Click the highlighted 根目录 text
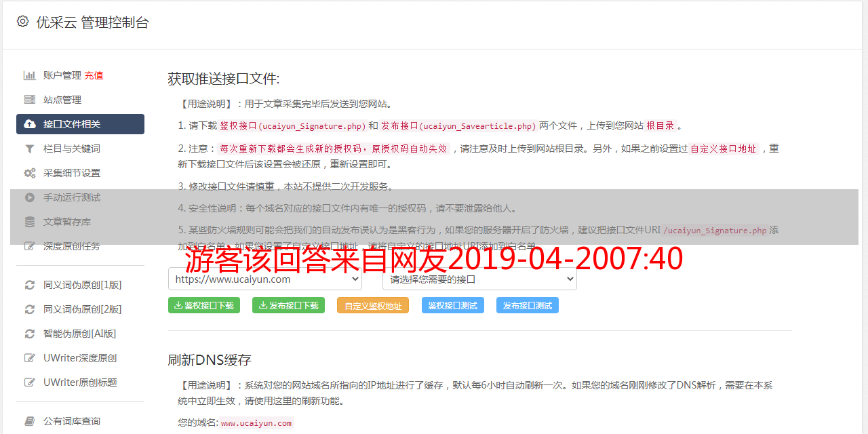The image size is (868, 434). click(660, 126)
